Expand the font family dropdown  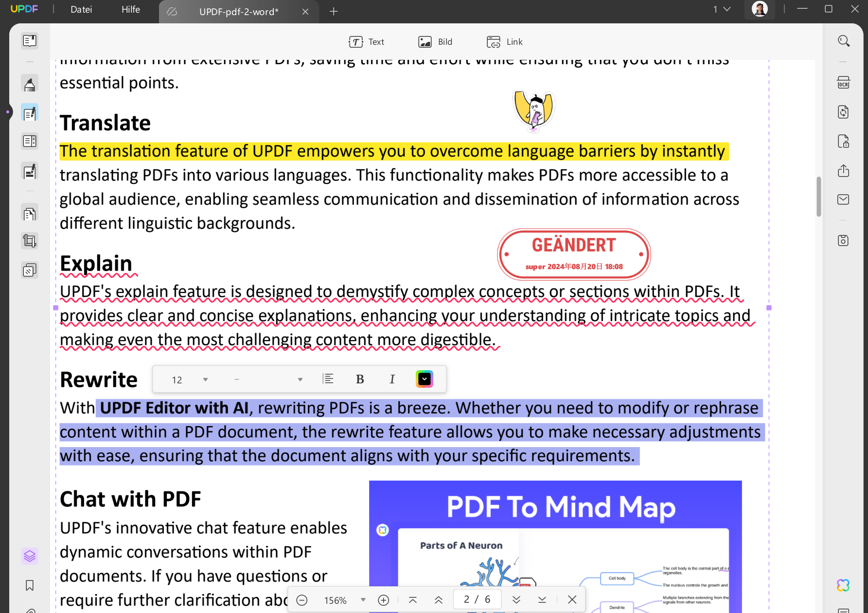point(300,379)
